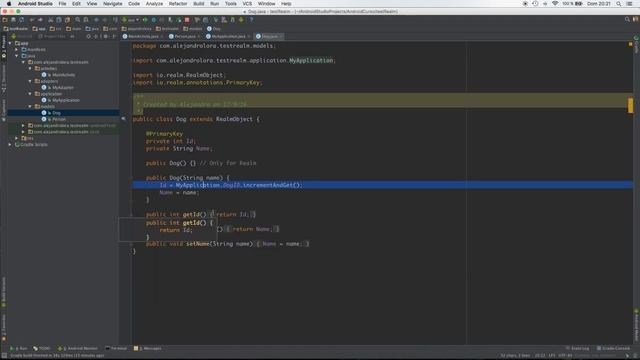The image size is (640, 360).
Task: Open the Apple menu
Action: (x=9, y=4)
